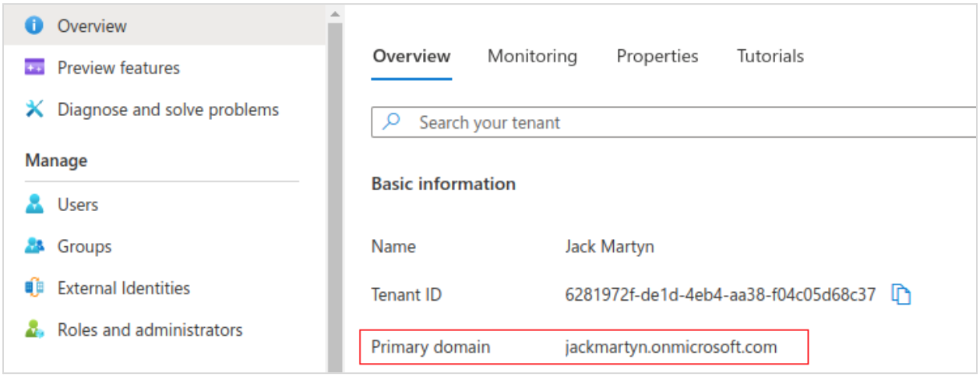Click the External Identities icon

coord(34,288)
